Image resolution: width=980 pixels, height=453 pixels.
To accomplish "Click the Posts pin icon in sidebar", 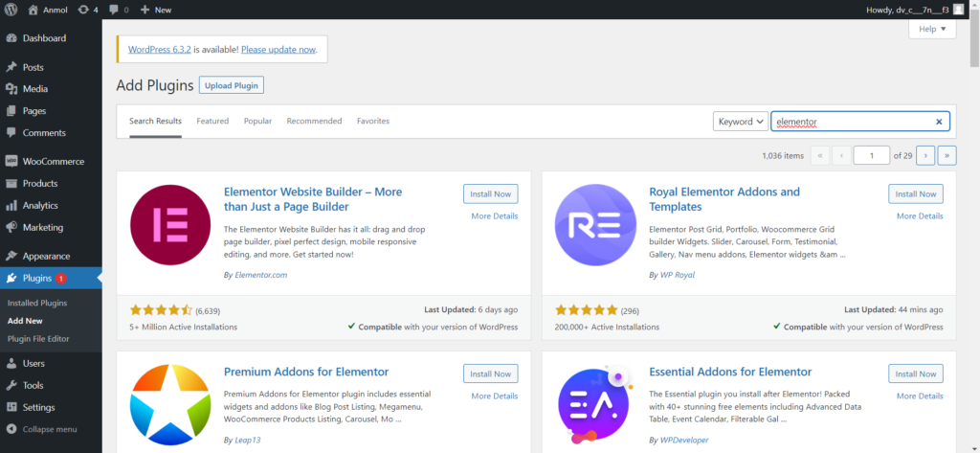I will 11,67.
